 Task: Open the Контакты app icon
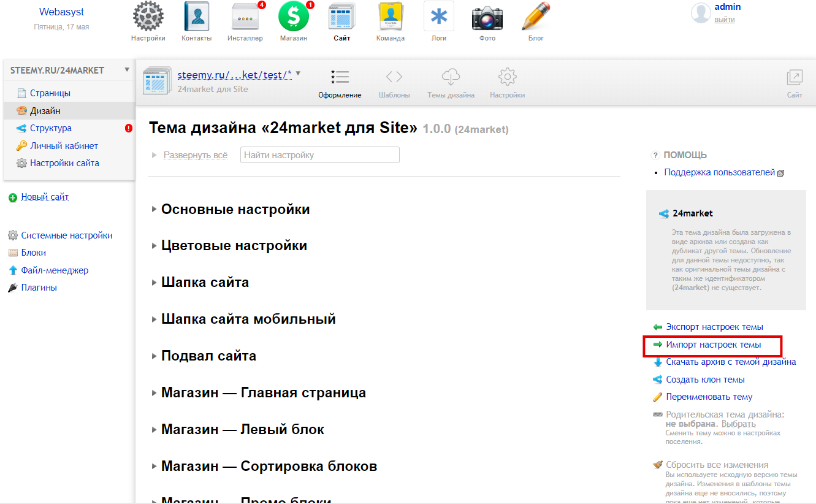197,16
